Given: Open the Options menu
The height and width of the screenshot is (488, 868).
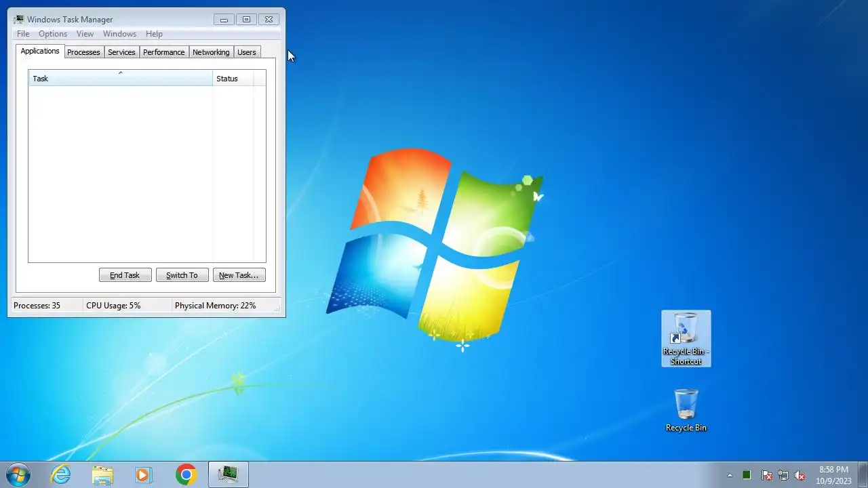Looking at the screenshot, I should [53, 34].
